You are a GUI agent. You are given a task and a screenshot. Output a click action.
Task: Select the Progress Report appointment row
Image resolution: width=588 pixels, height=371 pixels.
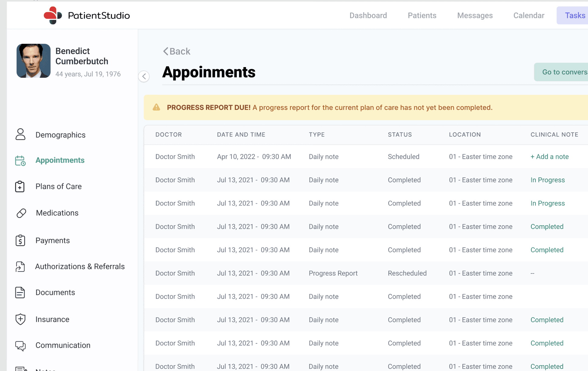[x=366, y=273]
